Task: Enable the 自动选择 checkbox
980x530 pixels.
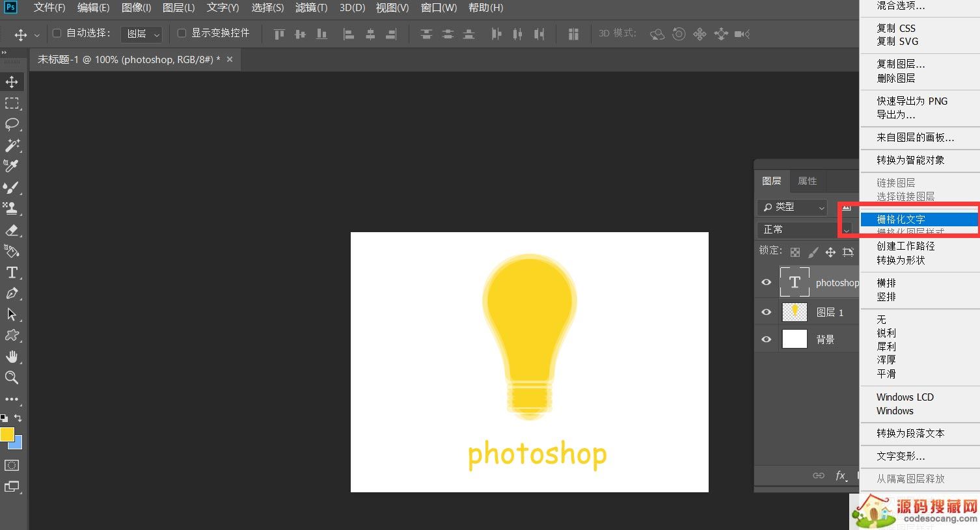Action: (57, 33)
